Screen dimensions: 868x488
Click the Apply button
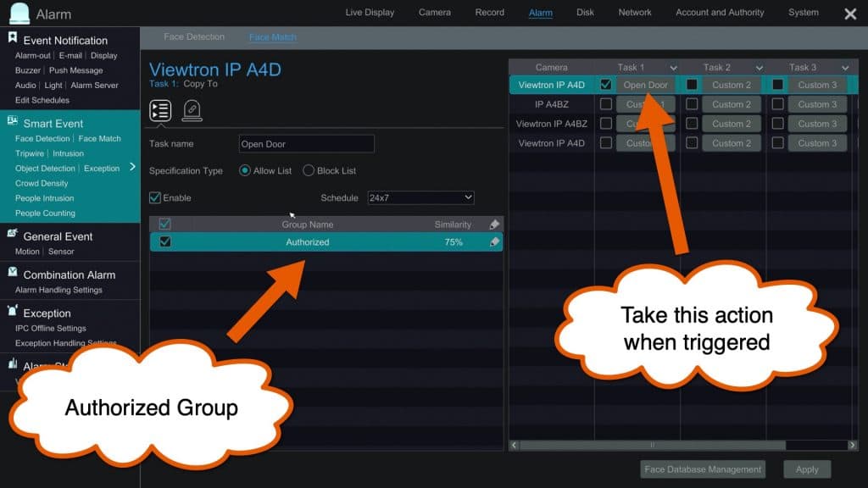point(807,469)
